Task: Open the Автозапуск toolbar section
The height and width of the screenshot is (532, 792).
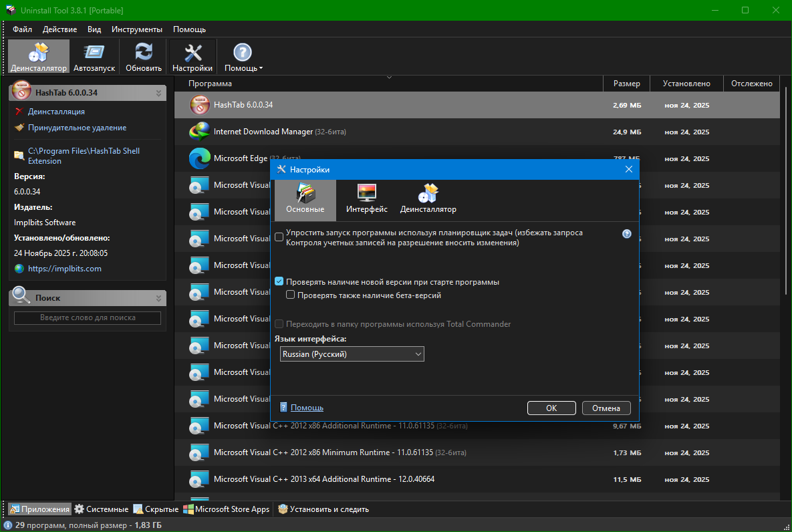Action: pyautogui.click(x=94, y=56)
